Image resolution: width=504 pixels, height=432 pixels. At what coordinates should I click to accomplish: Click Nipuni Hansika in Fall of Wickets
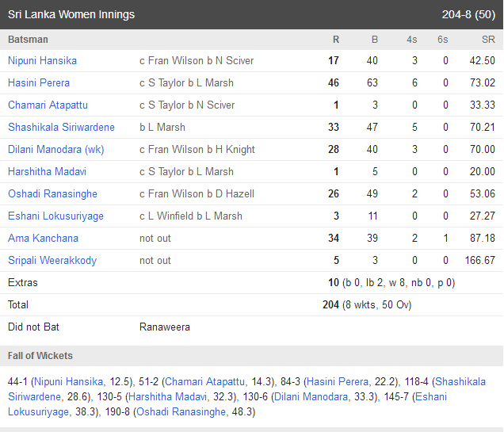71,382
